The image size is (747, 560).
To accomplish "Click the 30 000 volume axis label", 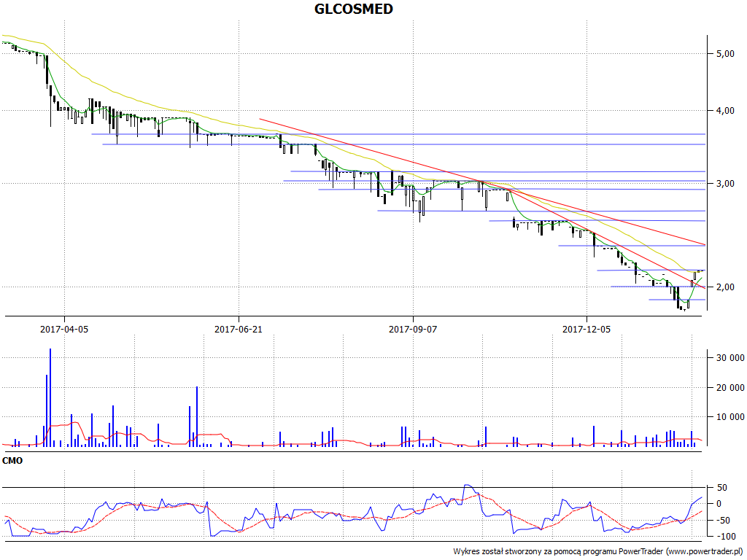I will click(730, 358).
